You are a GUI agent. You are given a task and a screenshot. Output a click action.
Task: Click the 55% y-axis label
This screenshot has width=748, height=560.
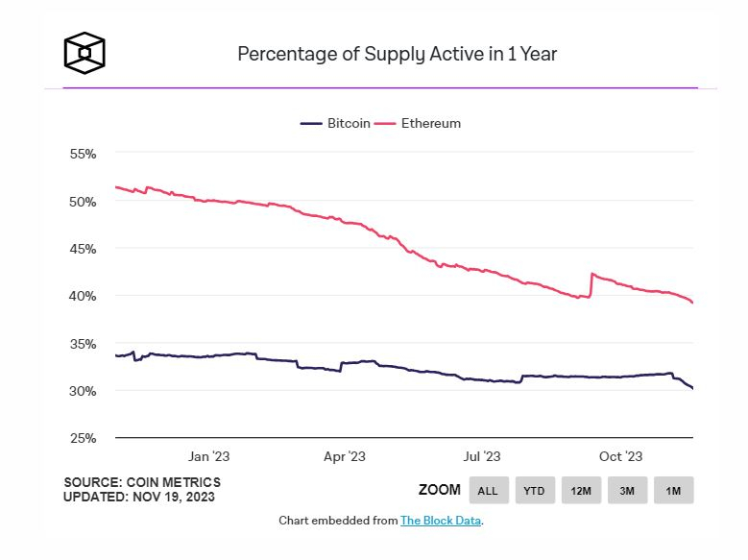click(x=83, y=154)
